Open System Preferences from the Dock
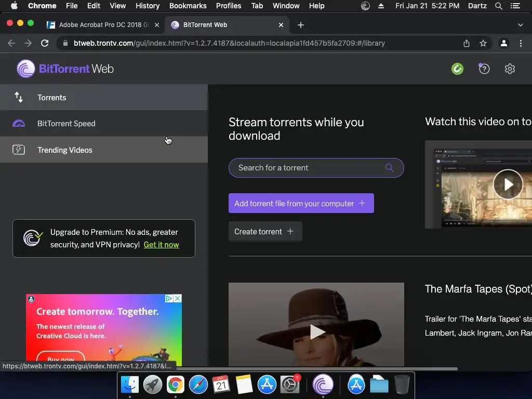 [x=289, y=385]
